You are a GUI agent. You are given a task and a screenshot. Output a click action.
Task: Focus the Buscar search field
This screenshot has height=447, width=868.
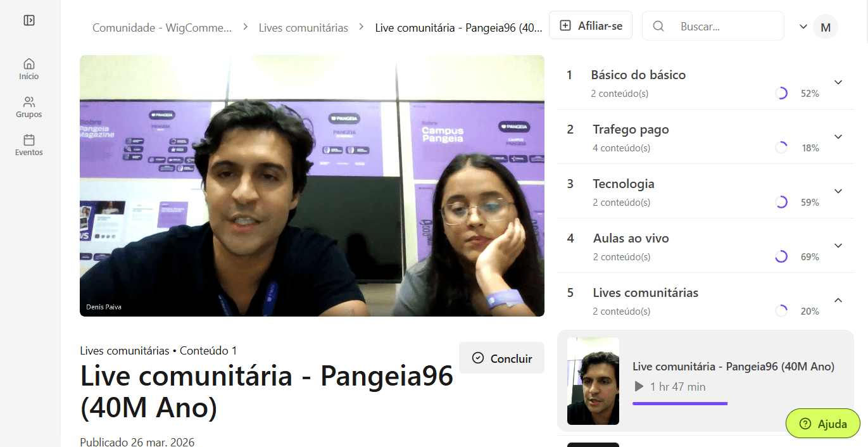(713, 26)
